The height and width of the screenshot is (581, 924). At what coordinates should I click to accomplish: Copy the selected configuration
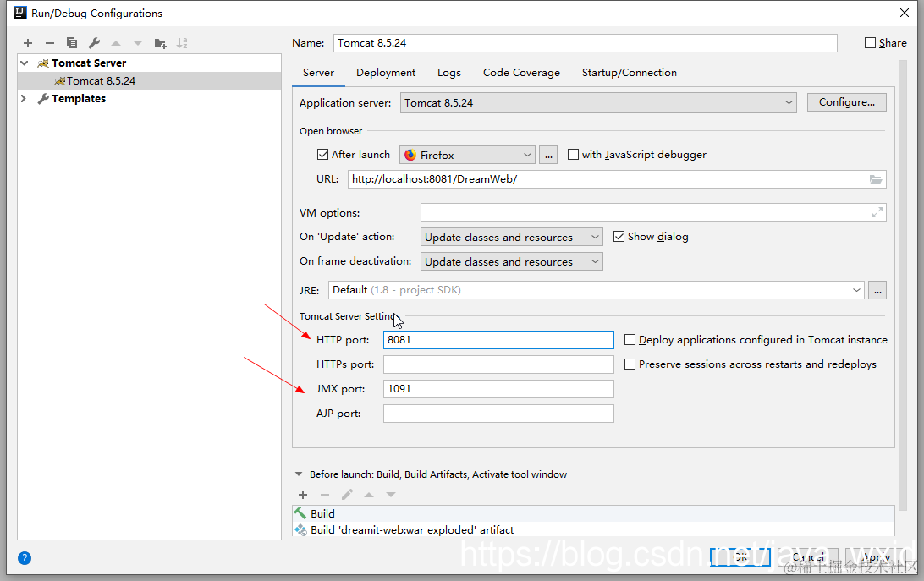tap(72, 43)
